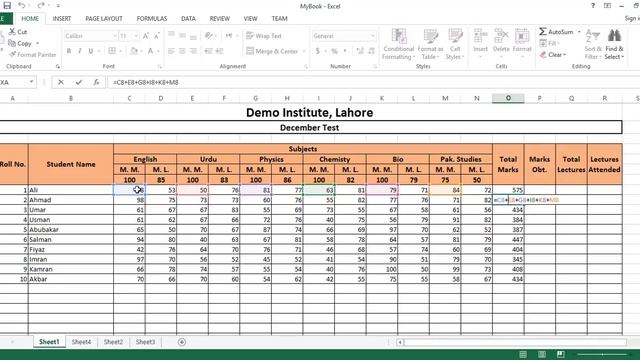Toggle bold formatting
This screenshot has width=640, height=360.
pyautogui.click(x=69, y=51)
